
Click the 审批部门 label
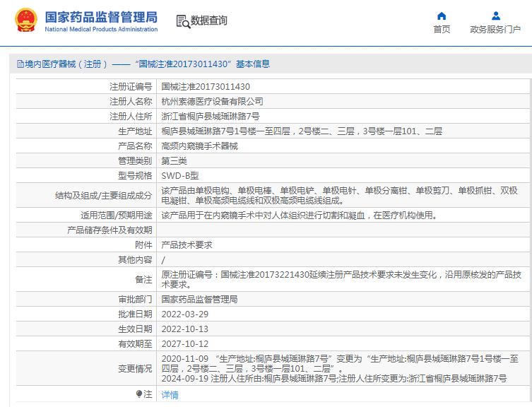[135, 300]
